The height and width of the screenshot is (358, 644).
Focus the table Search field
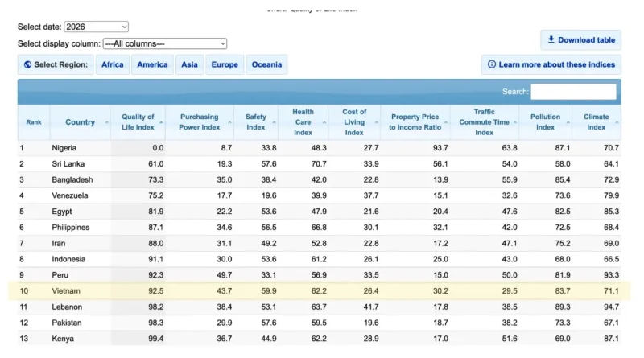pos(573,92)
